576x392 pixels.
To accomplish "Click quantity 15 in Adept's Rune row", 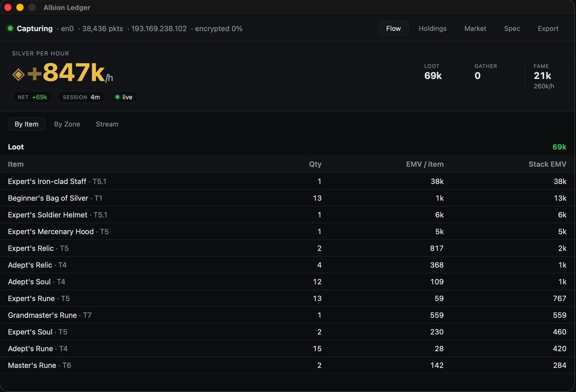I will pos(317,348).
